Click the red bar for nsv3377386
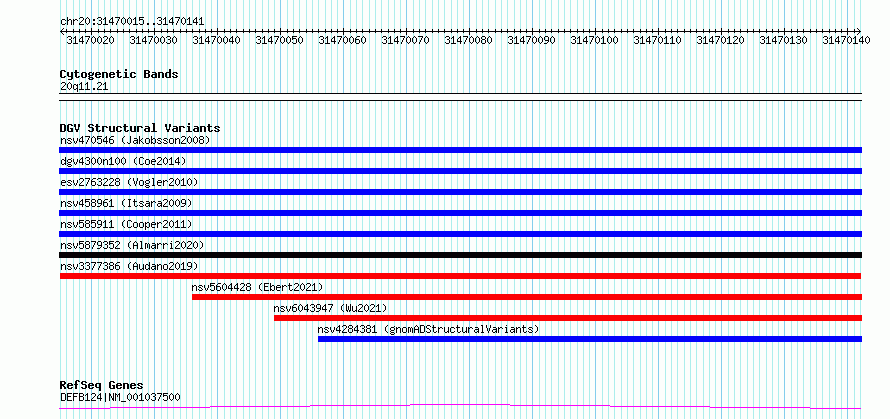This screenshot has width=890, height=419. [x=460, y=276]
